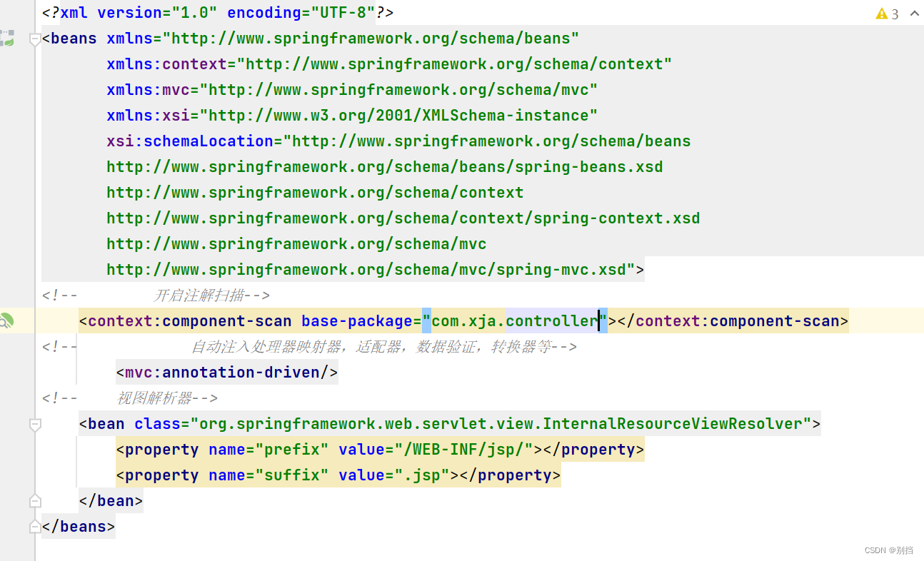Click the closing beans tag
Viewport: 924px width, 561px height.
tap(77, 526)
